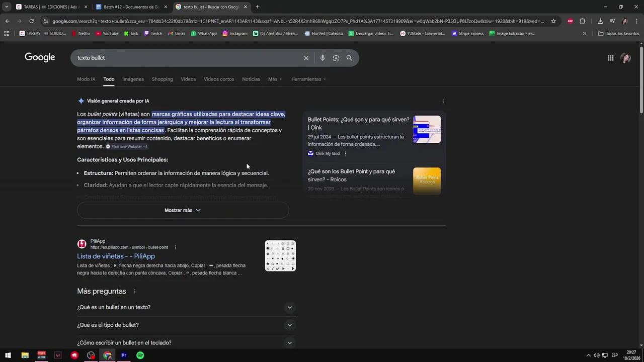Screen dimensions: 644x362
Task: Go back using the browser back arrow
Action: 7,21
